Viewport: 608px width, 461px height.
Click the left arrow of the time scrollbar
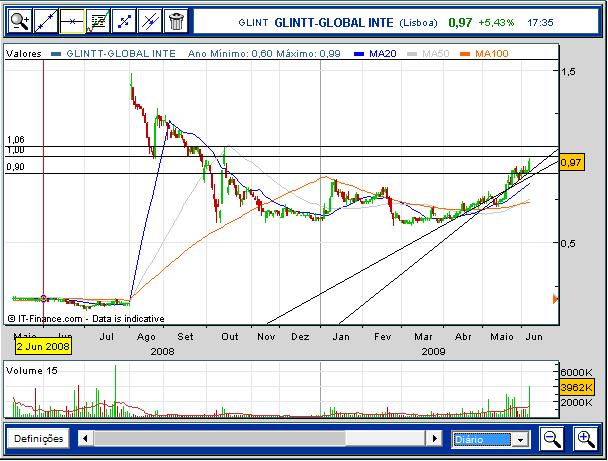tap(85, 439)
